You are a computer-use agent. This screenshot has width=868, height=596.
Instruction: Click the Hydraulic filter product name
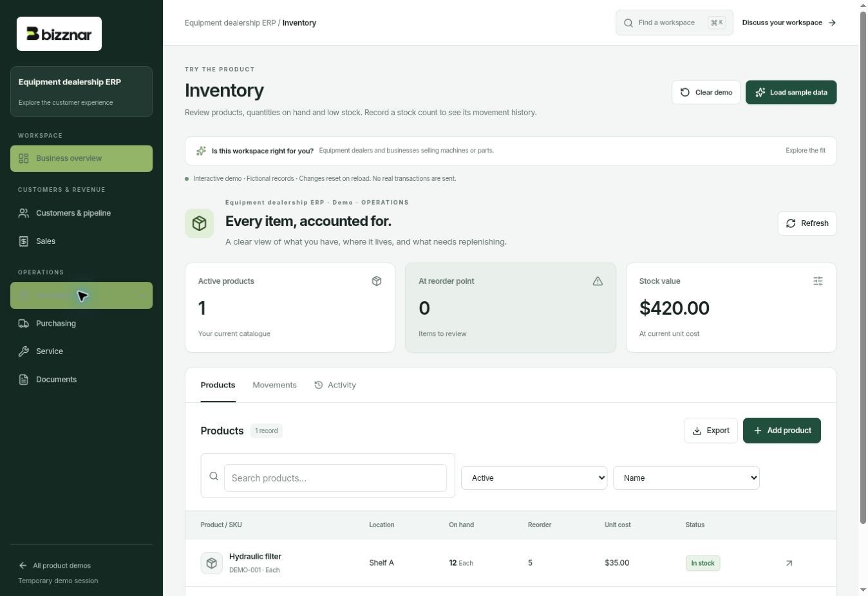(x=255, y=556)
